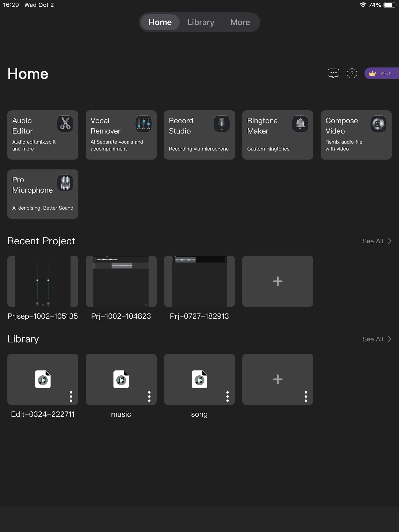Open the Vocal Remover mixer icon
Screen dimensions: 399x532
coord(143,124)
